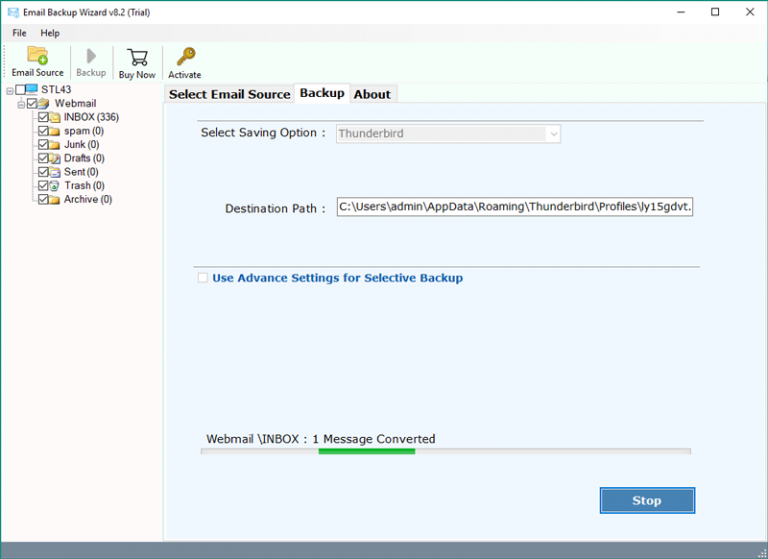Screen dimensions: 768x559
Task: Click the 'Destination Path' label
Action: [275, 209]
